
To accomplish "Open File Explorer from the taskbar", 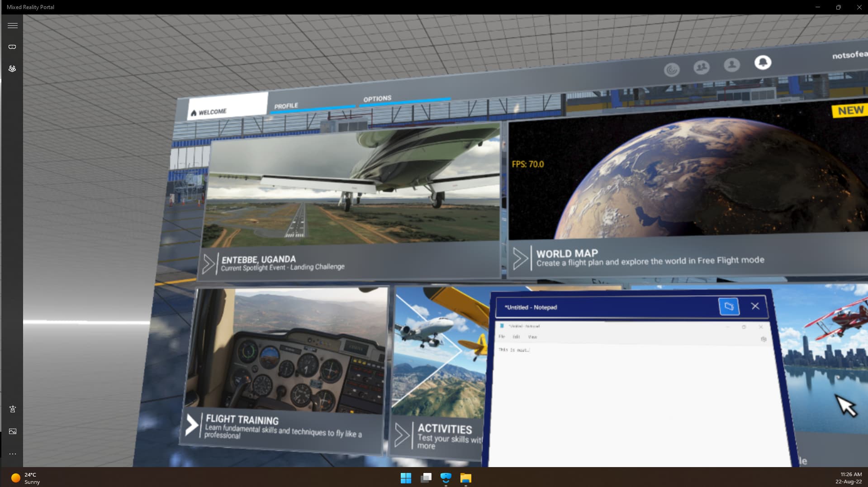I will click(x=465, y=478).
